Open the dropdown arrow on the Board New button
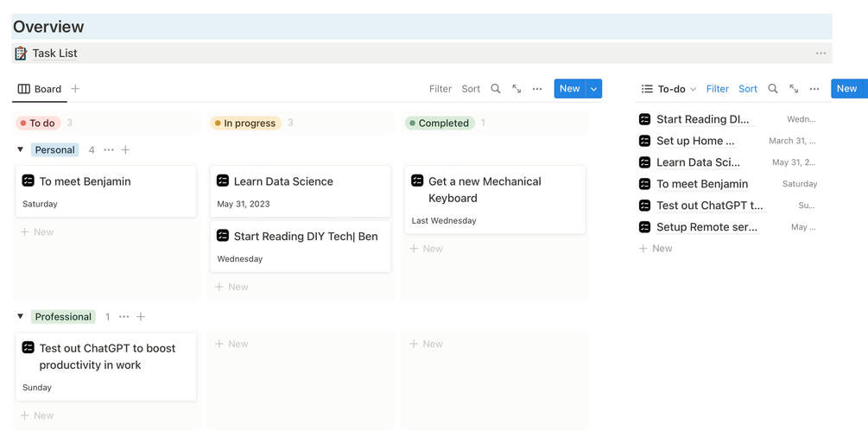868x431 pixels. click(593, 89)
